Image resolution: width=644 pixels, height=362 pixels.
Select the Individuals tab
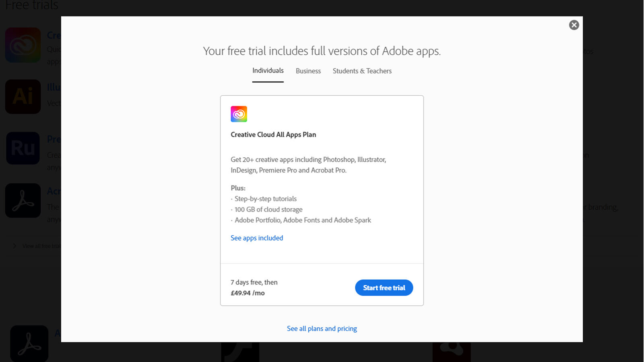[x=268, y=71]
